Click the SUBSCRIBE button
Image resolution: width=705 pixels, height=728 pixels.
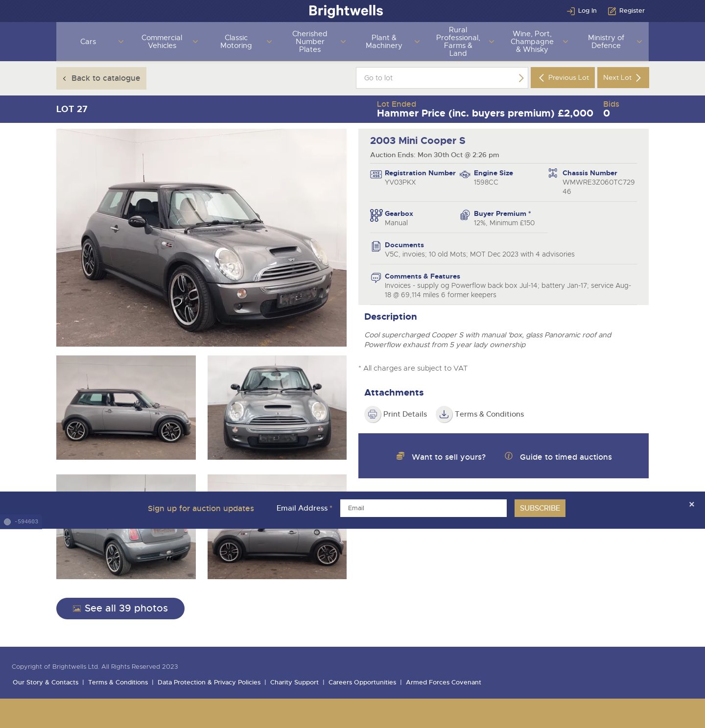(x=540, y=508)
